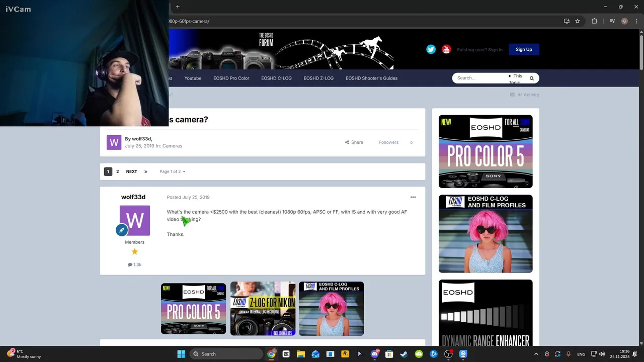Image resolution: width=644 pixels, height=362 pixels.
Task: Click the rank rocket badge on wolf33d avatar
Action: tap(121, 230)
